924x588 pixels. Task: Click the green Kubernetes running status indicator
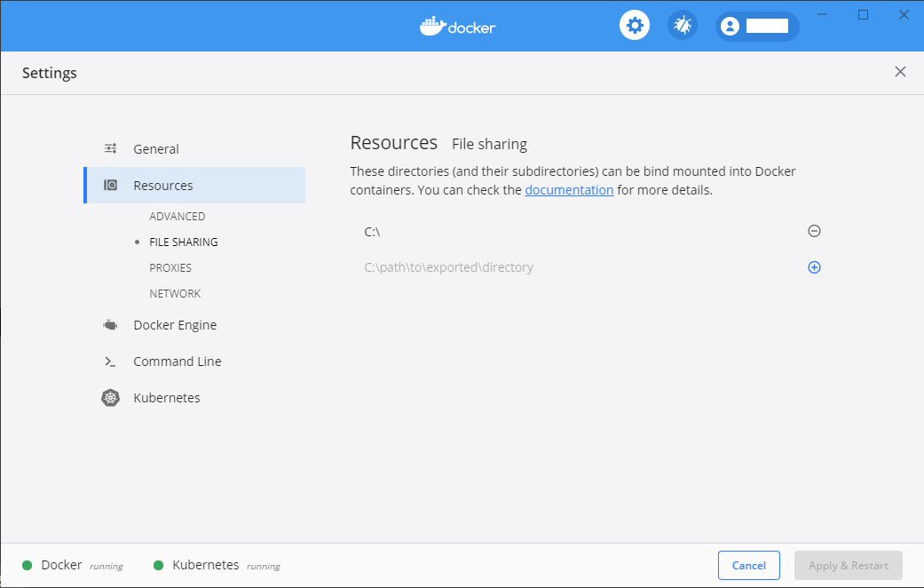pos(158,566)
